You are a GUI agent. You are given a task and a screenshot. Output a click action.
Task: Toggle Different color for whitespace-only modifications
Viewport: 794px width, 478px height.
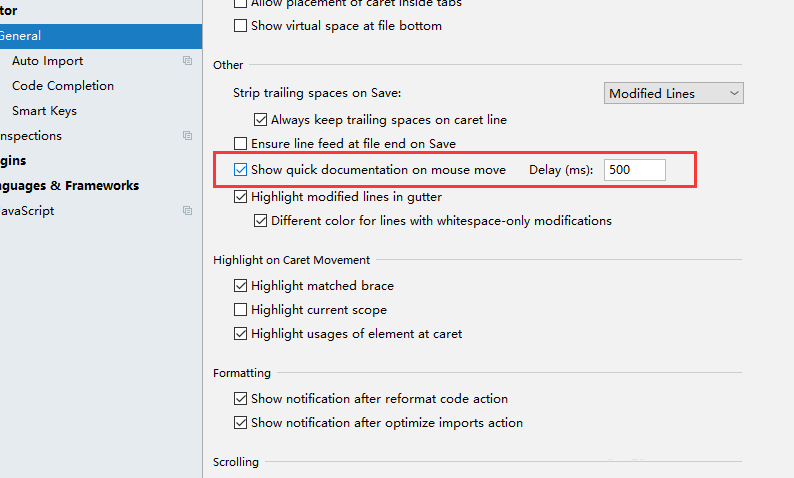260,220
